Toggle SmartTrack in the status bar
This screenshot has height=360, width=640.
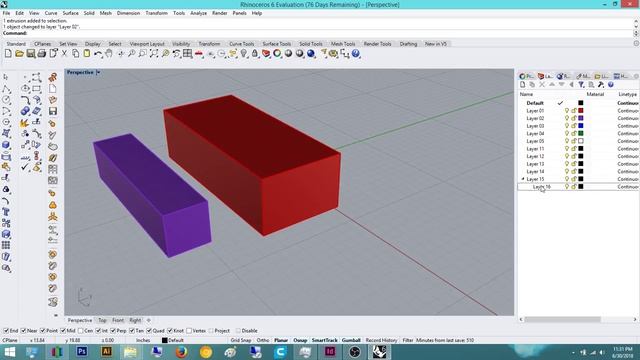(325, 340)
